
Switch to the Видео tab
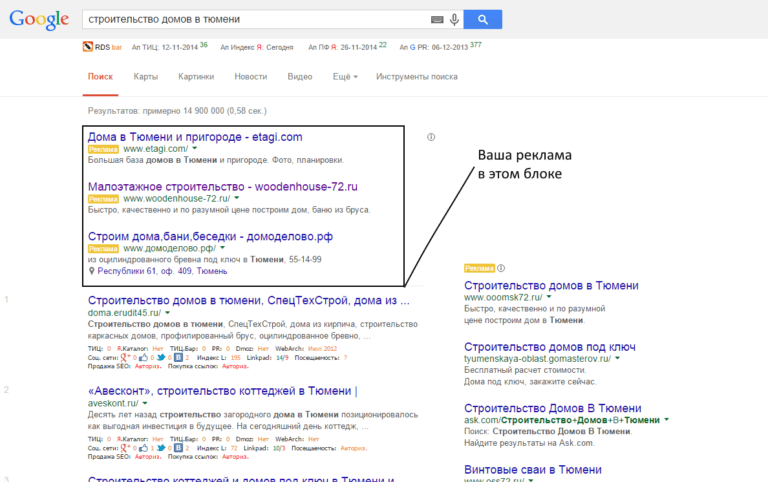coord(300,77)
